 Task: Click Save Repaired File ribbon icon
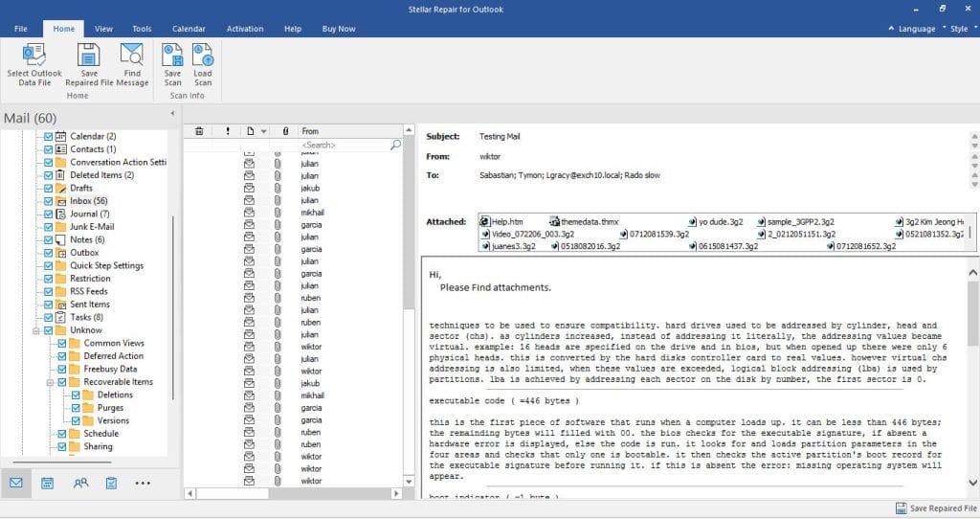[89, 55]
